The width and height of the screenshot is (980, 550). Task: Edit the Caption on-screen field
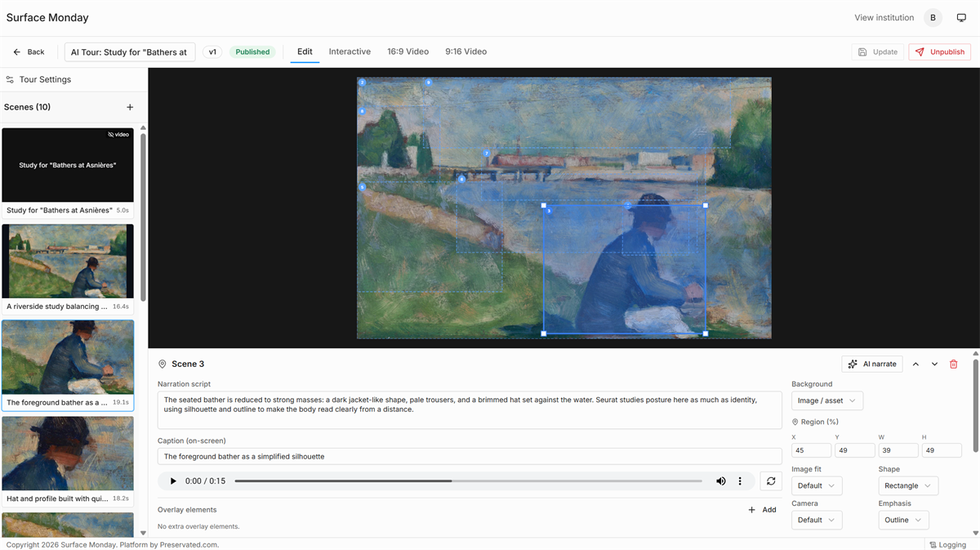coord(470,456)
